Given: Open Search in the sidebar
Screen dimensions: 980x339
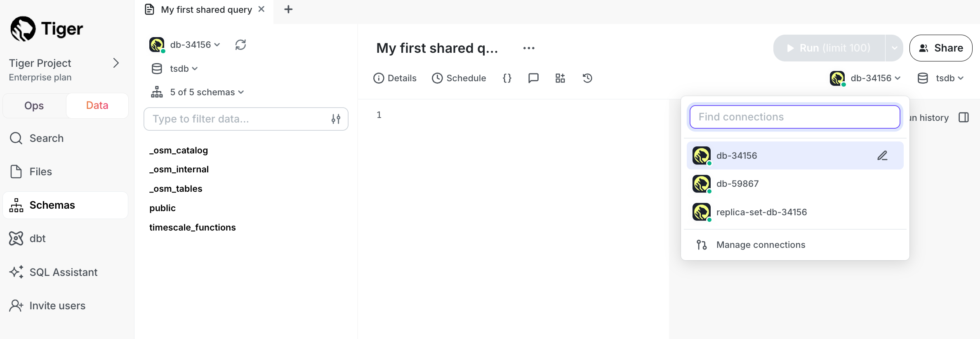Looking at the screenshot, I should [x=46, y=138].
